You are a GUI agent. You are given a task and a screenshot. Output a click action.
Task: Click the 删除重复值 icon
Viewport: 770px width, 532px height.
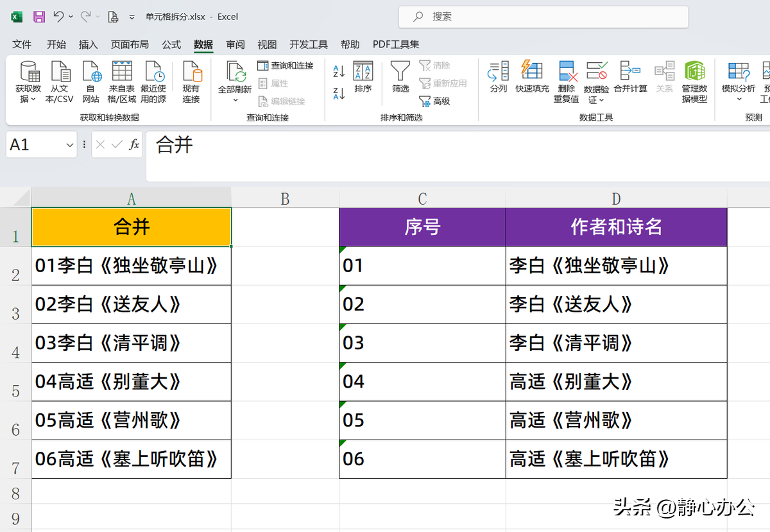(x=567, y=72)
